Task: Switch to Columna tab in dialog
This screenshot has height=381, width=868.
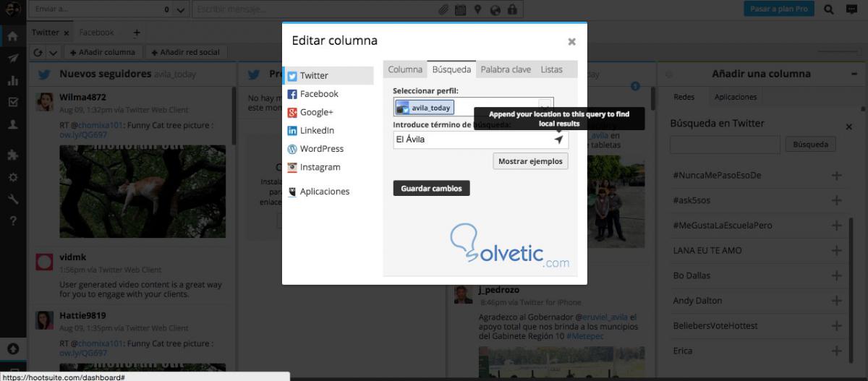Action: click(x=405, y=69)
